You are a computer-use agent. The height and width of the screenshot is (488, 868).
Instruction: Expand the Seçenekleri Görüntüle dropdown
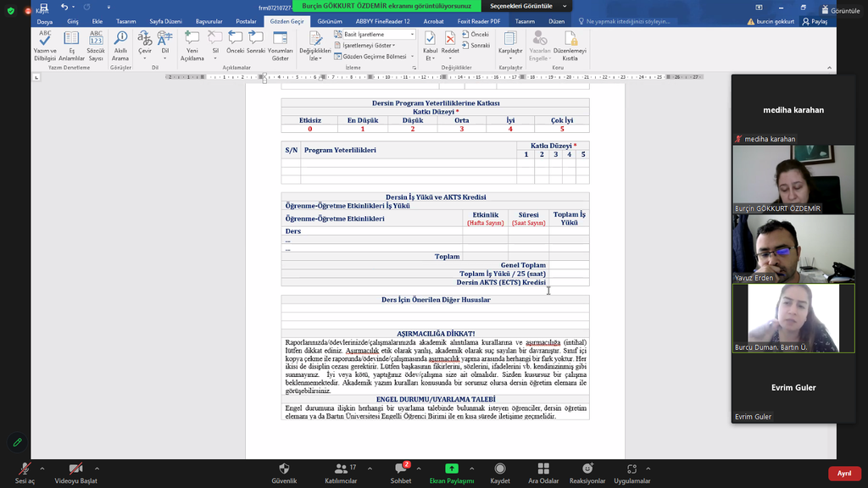(x=527, y=6)
